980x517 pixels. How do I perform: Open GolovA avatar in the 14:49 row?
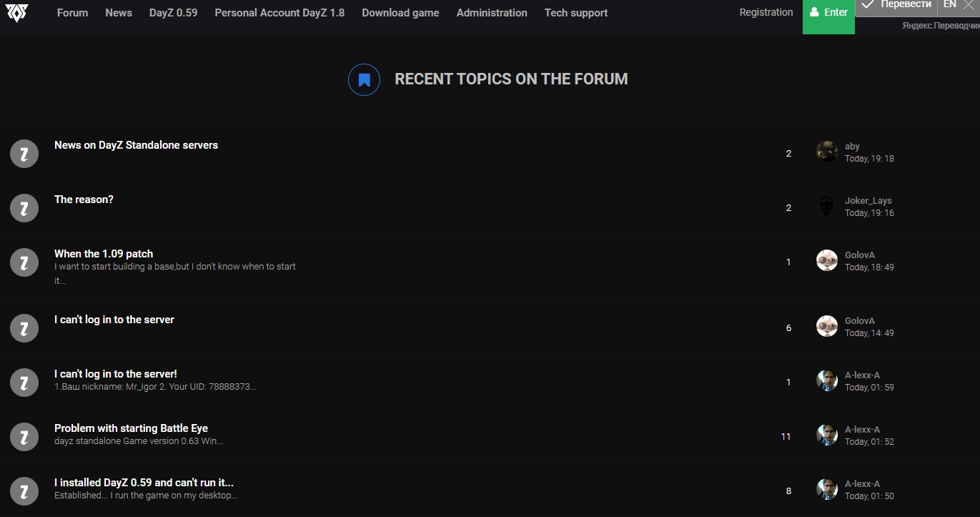[827, 326]
